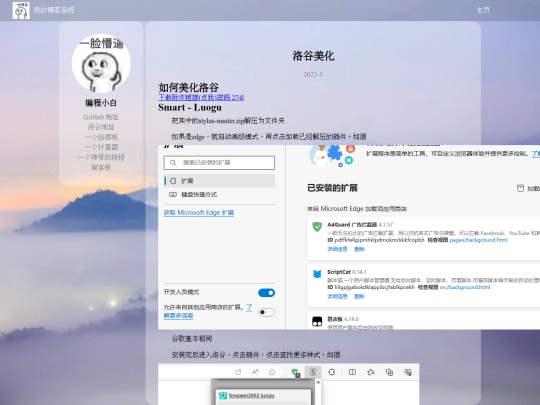Click the 洛谷美化 article title
This screenshot has height=405, width=540.
click(313, 56)
